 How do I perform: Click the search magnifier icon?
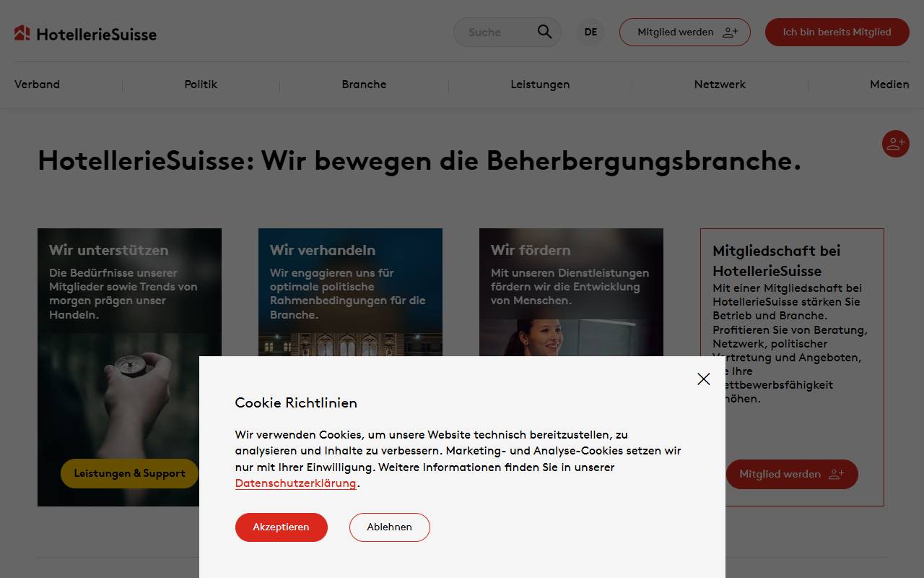click(544, 32)
